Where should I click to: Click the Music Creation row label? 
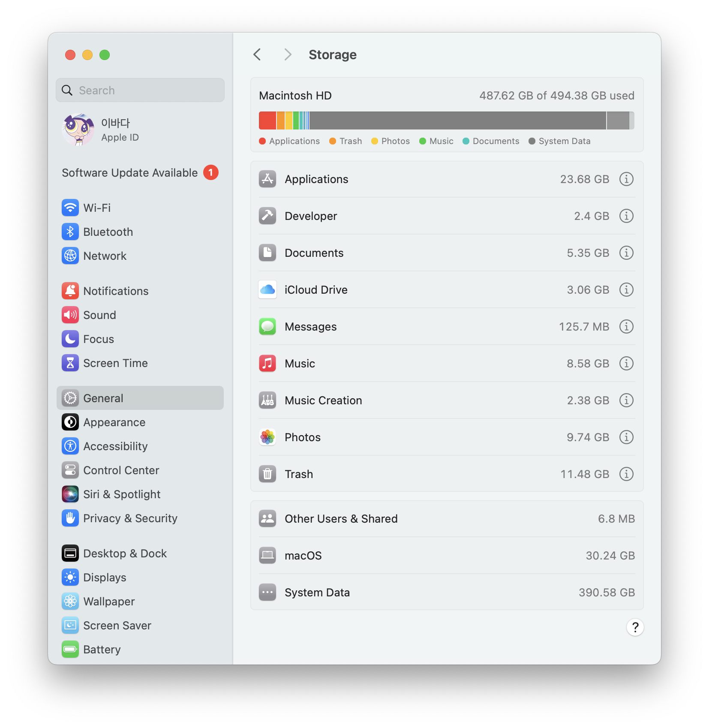coord(324,400)
